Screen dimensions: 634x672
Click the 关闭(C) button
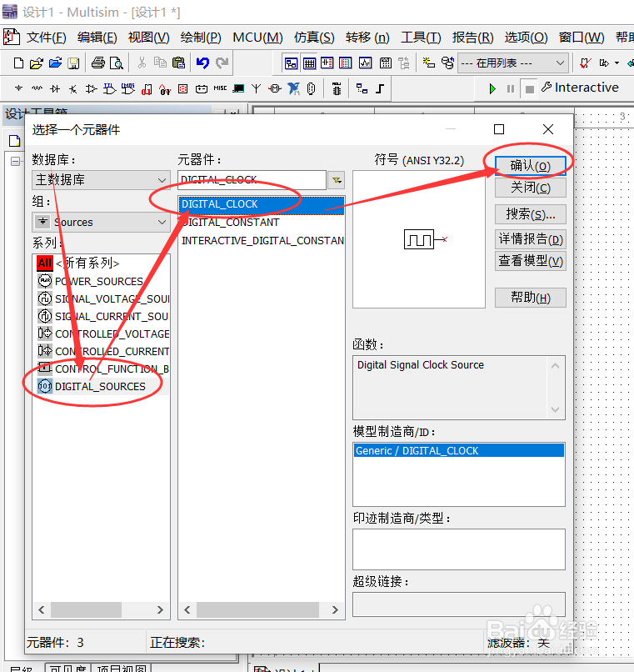[x=531, y=188]
